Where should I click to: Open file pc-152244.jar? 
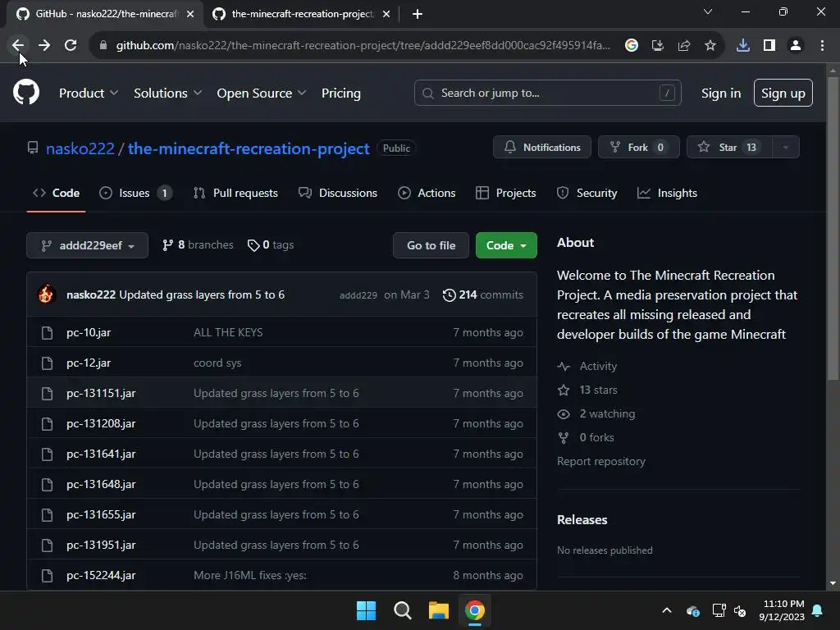pos(101,576)
